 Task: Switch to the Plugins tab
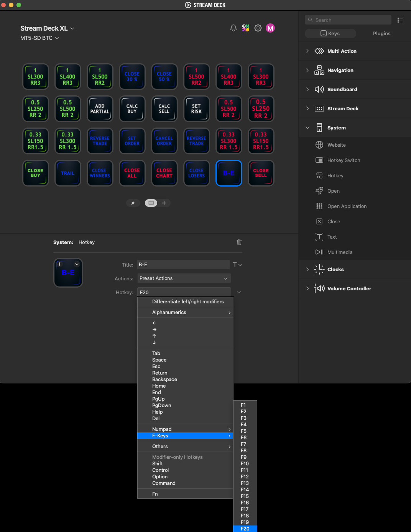tap(381, 34)
